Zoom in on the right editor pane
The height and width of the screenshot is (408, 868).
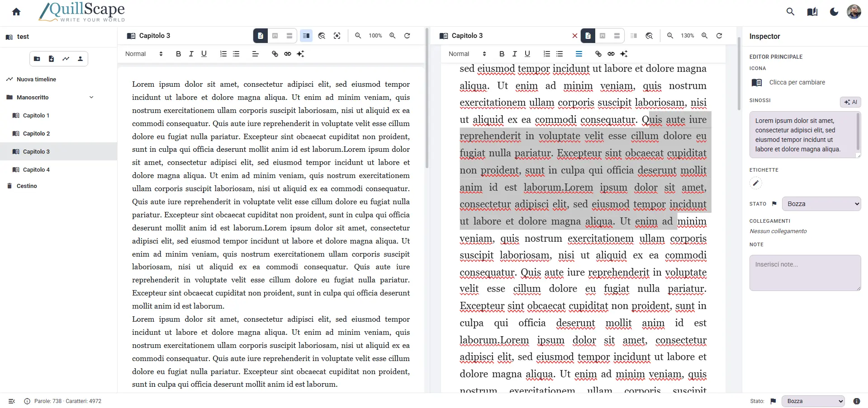pos(705,36)
